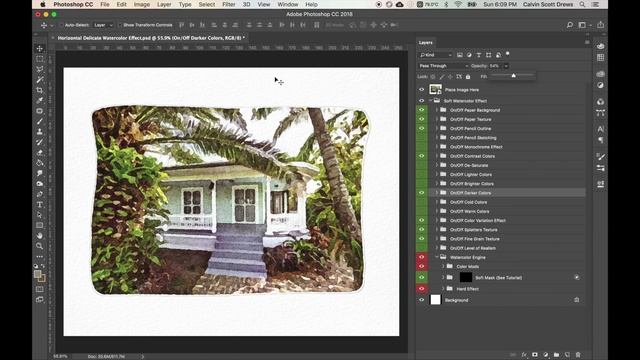Screen dimensions: 640x360
Task: Click the Place Image Here smart object thumbnail
Action: click(x=436, y=89)
